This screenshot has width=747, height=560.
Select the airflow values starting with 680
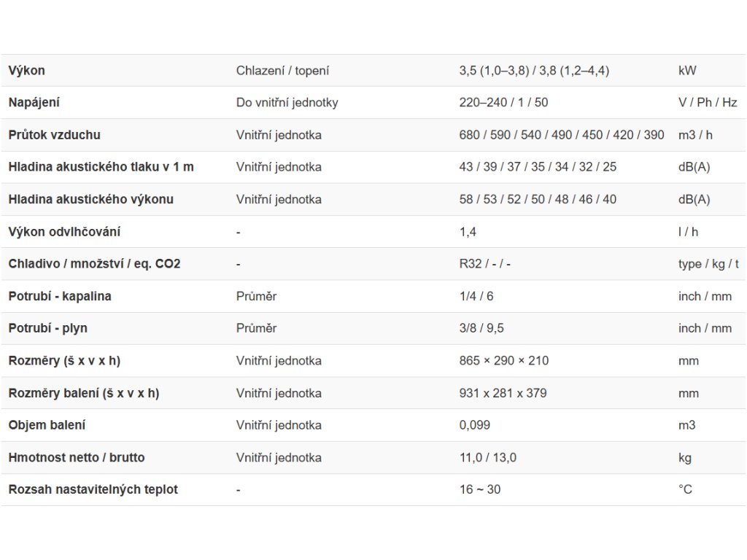562,135
